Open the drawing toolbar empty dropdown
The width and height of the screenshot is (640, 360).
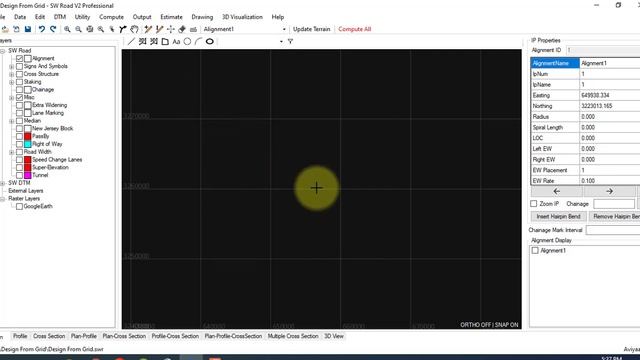point(281,42)
